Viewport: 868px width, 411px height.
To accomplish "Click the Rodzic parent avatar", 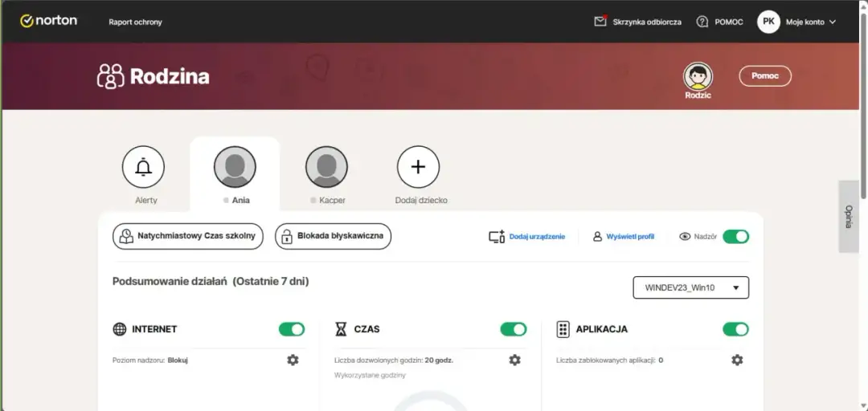I will 698,77.
